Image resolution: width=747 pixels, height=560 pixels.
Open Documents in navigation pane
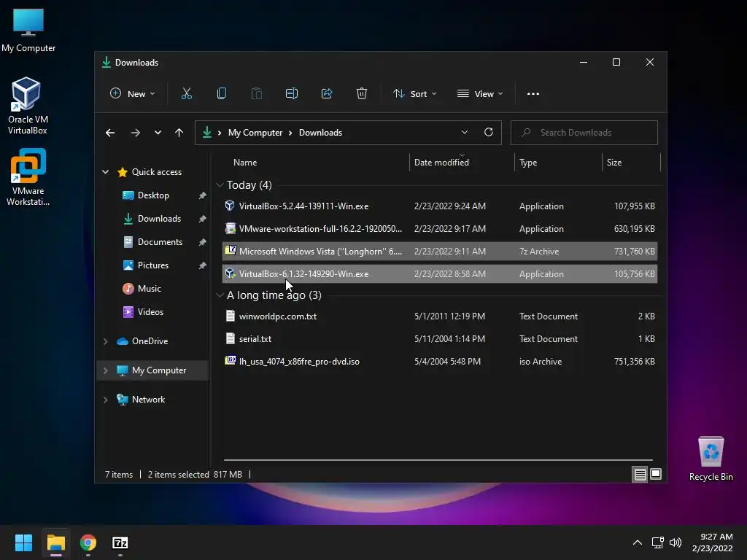click(x=160, y=242)
